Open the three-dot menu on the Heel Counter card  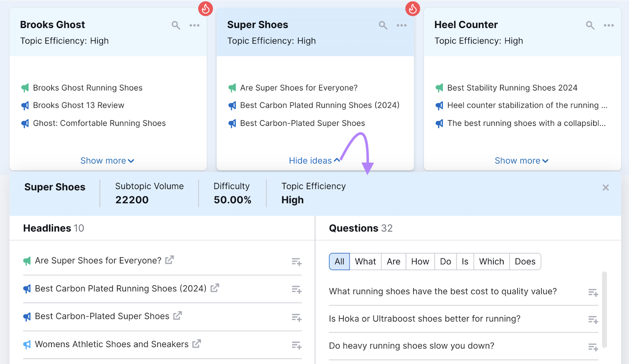coord(609,25)
